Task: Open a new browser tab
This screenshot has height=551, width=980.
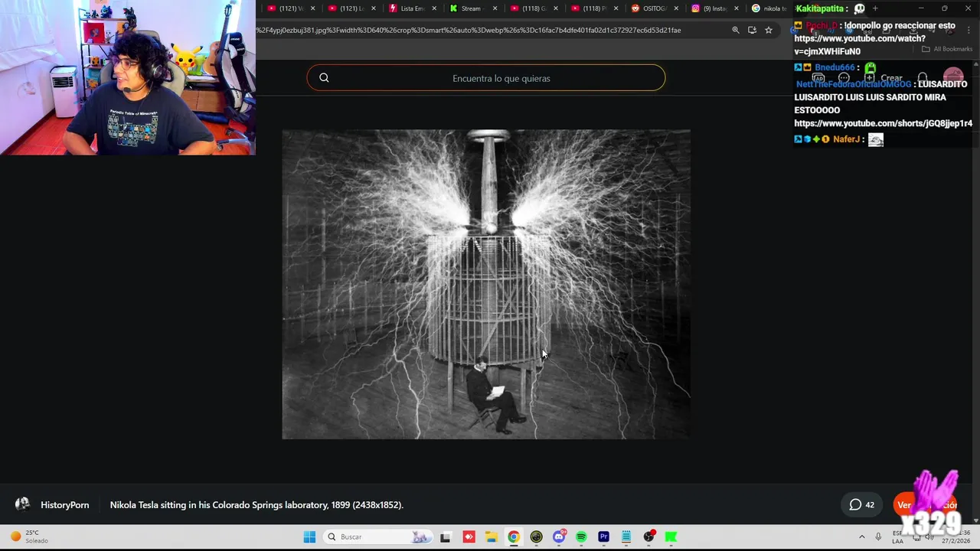Action: click(875, 8)
